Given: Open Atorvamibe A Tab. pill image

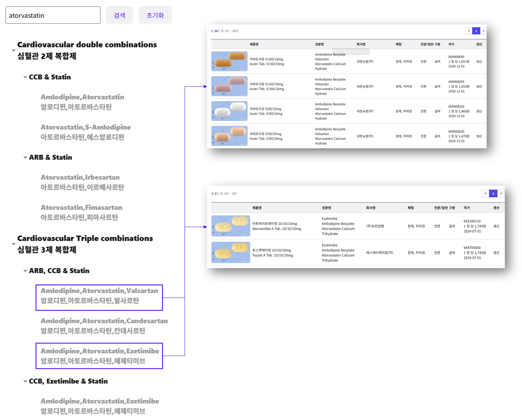Looking at the screenshot, I should pyautogui.click(x=230, y=226).
